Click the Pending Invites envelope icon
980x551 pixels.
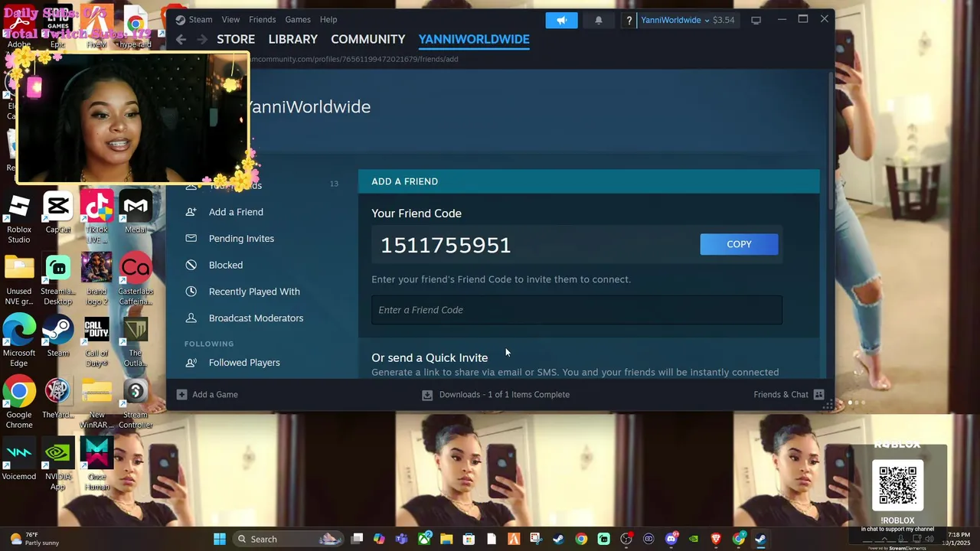coord(191,238)
